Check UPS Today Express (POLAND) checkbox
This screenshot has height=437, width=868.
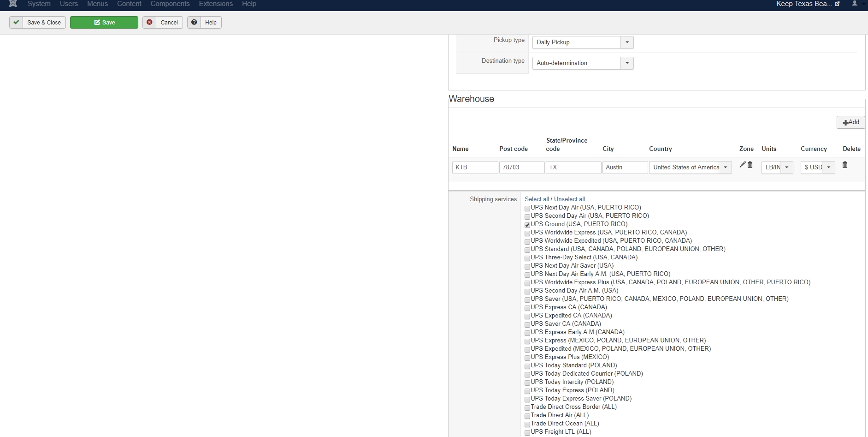pos(527,391)
